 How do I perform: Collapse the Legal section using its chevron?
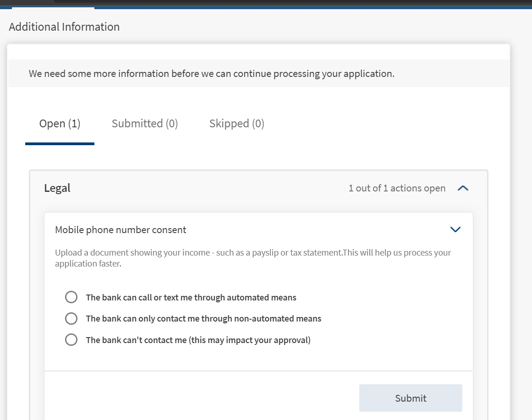(x=463, y=188)
